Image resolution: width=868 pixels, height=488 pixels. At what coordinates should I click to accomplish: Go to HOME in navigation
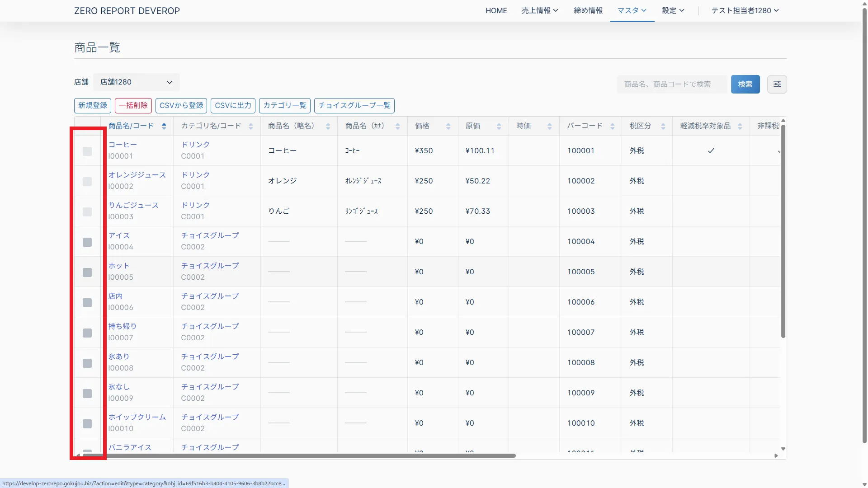coord(496,10)
